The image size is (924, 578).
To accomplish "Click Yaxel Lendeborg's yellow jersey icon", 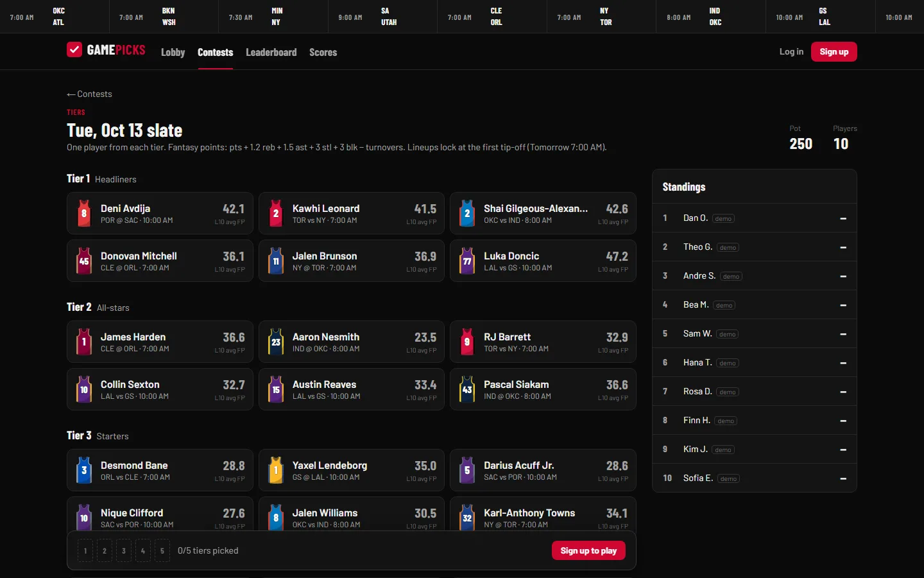I will click(276, 470).
